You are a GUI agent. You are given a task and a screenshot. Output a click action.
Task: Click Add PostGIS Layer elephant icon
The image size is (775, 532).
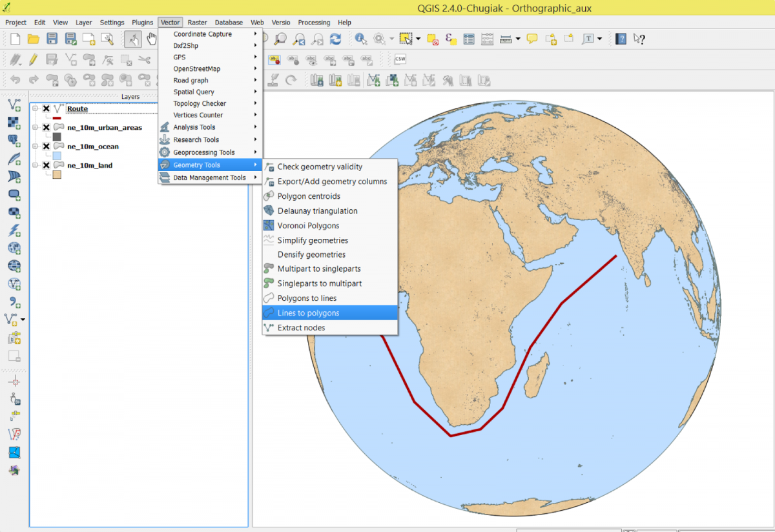14,140
